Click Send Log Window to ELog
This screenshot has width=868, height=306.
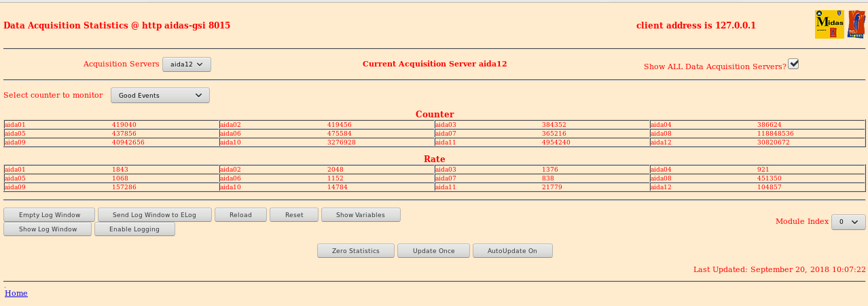[154, 215]
